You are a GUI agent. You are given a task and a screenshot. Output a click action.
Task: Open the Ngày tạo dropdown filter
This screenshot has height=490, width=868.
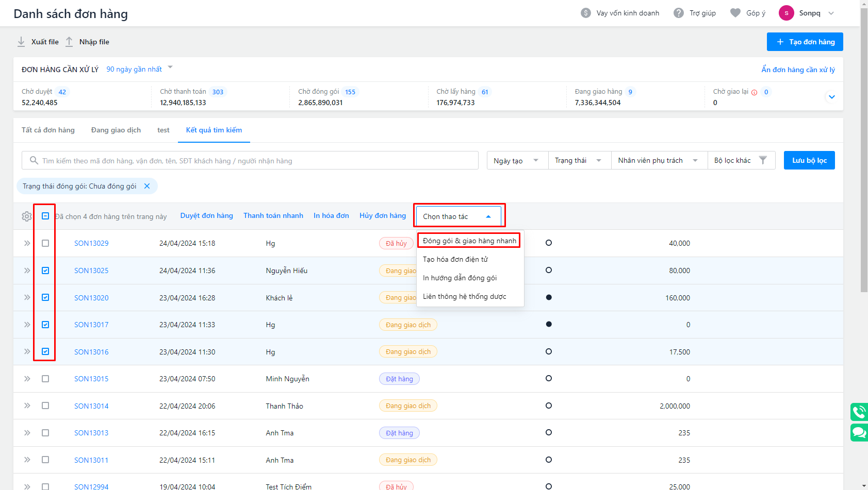pyautogui.click(x=517, y=160)
